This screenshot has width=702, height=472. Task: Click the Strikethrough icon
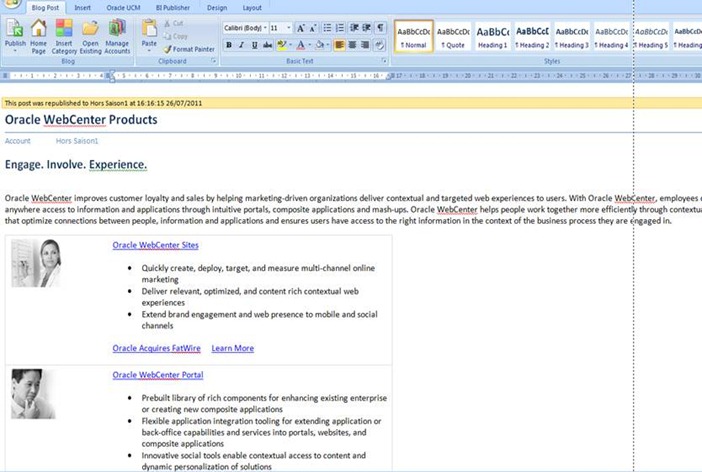(268, 45)
